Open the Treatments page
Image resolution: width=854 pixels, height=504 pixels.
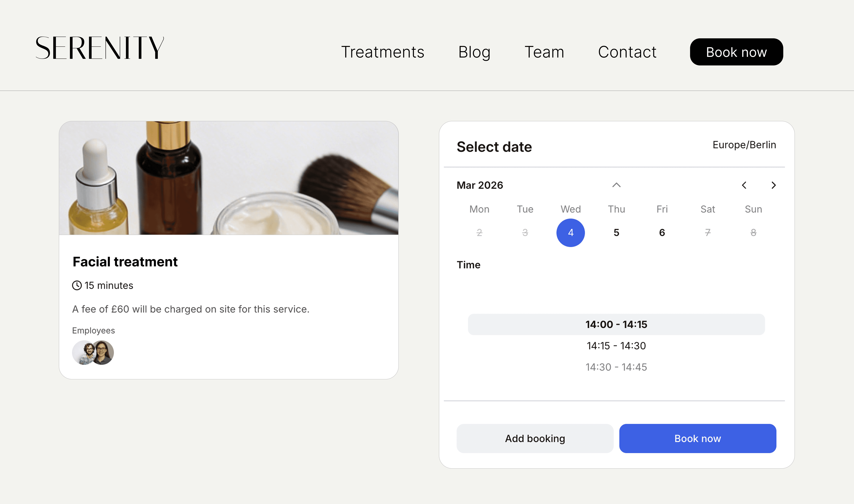[383, 52]
